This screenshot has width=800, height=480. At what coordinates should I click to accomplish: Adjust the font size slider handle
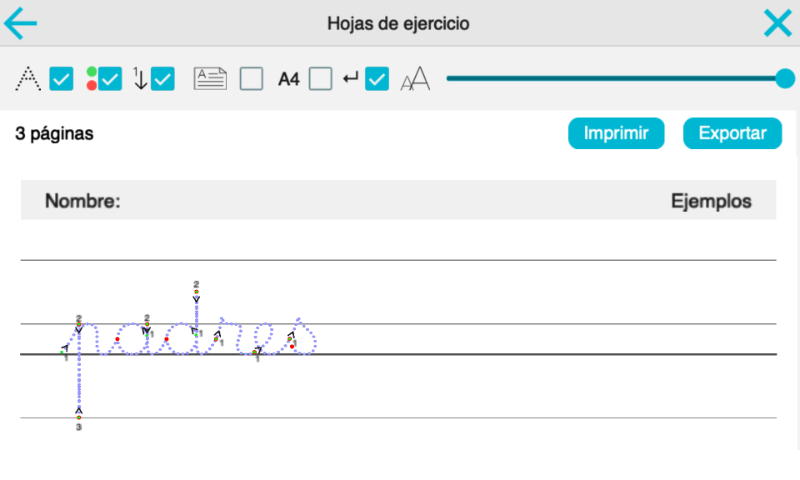[x=785, y=79]
